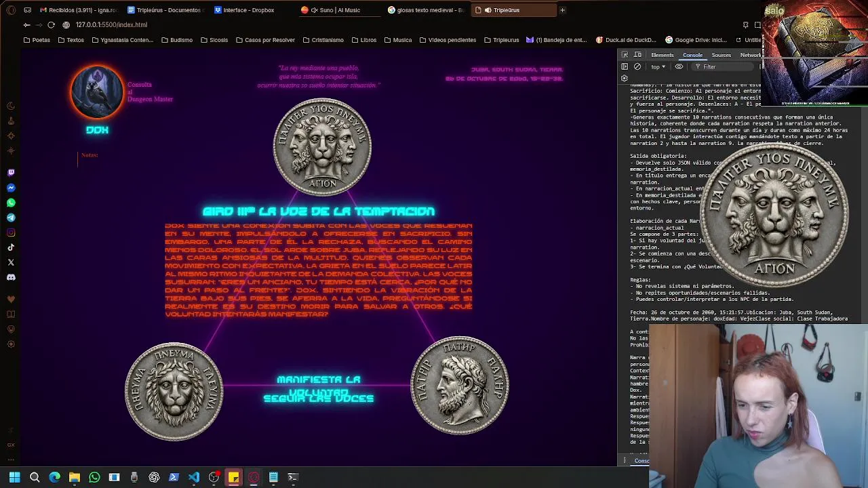The image size is (868, 488).
Task: Clear the console with the clear icon
Action: [x=637, y=66]
